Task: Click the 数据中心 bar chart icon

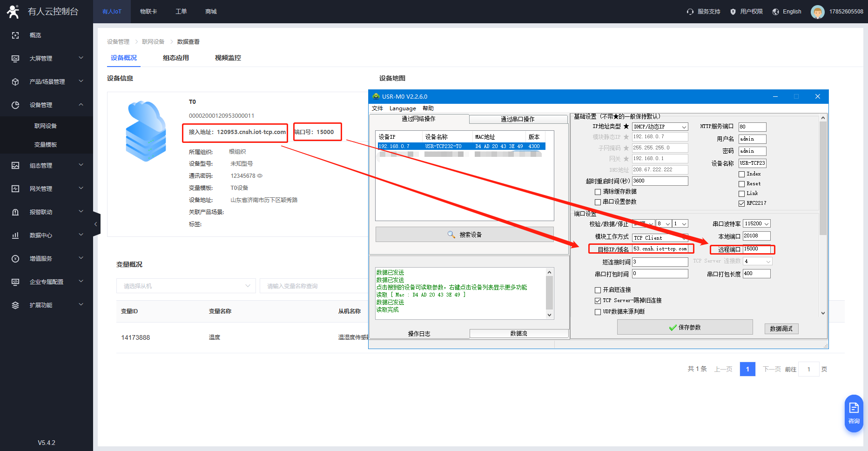Action: [15, 236]
